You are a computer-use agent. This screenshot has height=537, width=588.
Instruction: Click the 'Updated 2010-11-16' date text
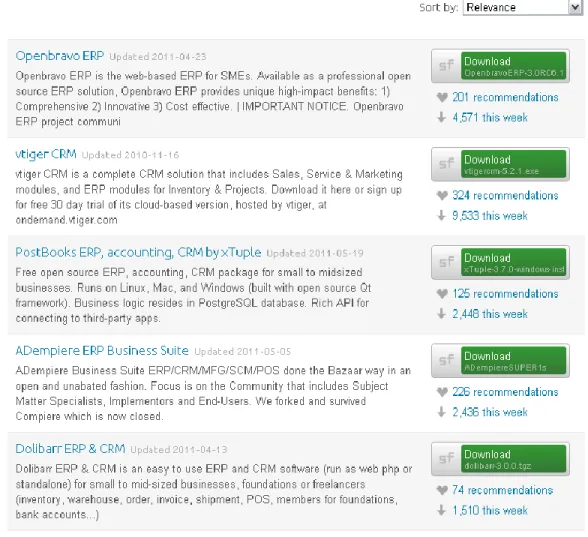(130, 155)
